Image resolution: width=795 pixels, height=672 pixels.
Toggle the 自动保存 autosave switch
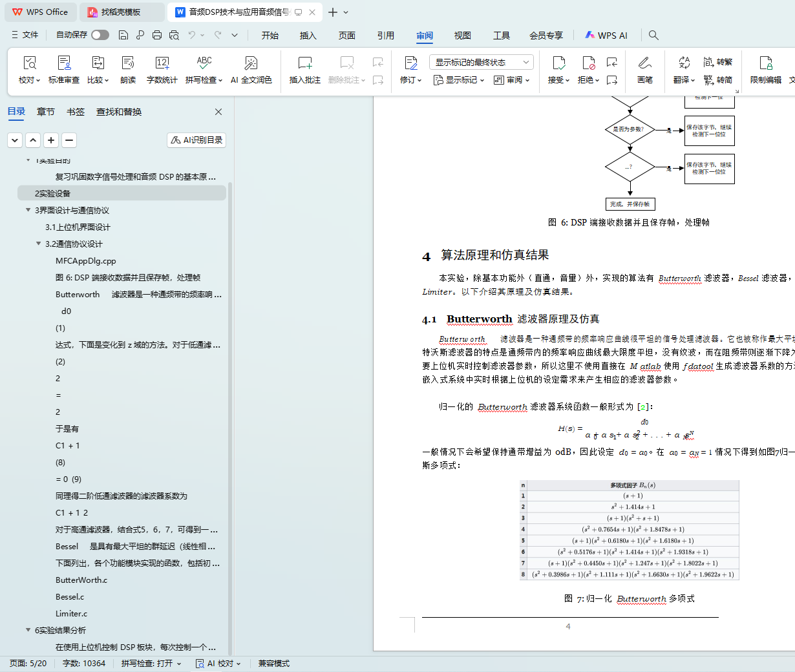tap(100, 35)
